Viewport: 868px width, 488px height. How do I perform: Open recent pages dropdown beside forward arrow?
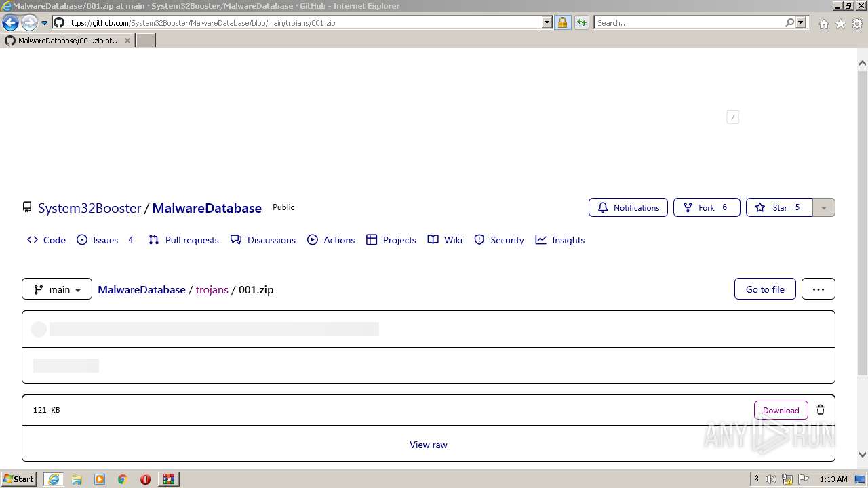point(45,23)
